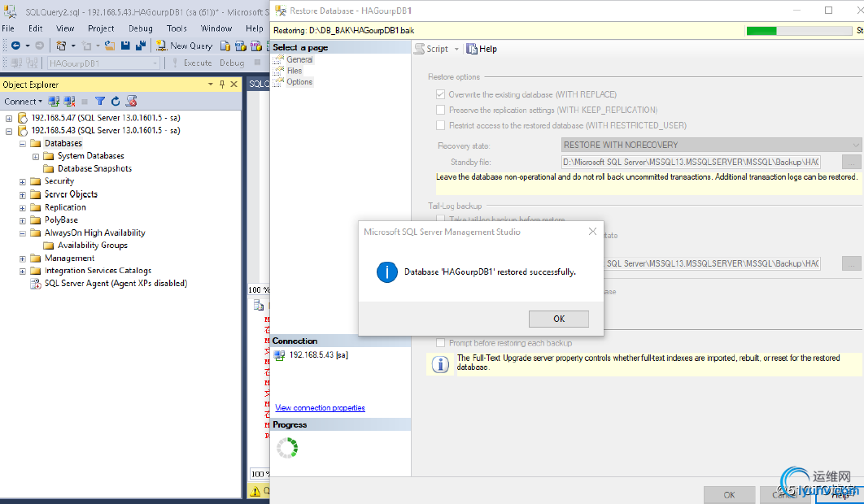
Task: Expand the 192.168.5.47 server node
Action: pyautogui.click(x=9, y=119)
